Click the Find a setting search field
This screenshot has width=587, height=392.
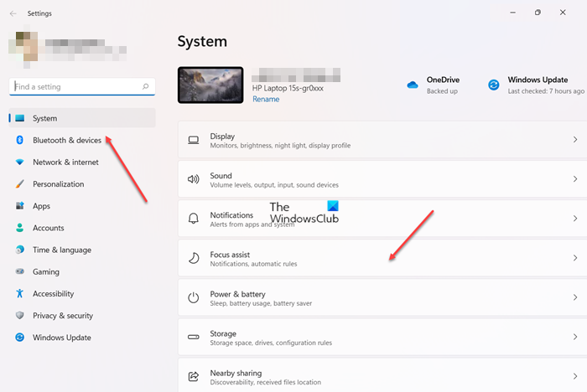(82, 87)
